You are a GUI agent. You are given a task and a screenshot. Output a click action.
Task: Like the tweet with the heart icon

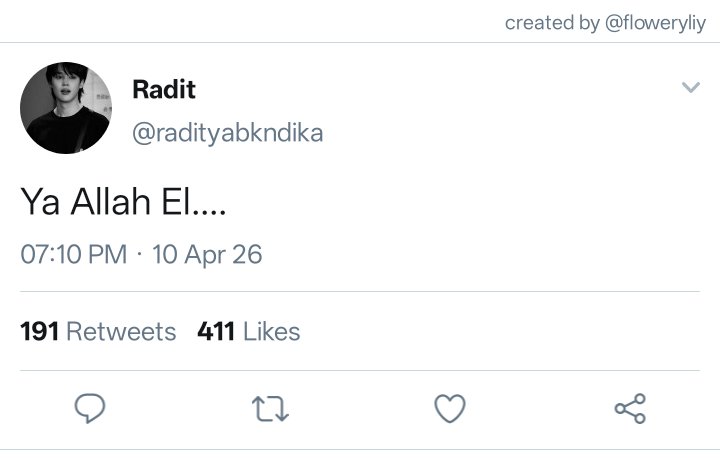click(450, 408)
